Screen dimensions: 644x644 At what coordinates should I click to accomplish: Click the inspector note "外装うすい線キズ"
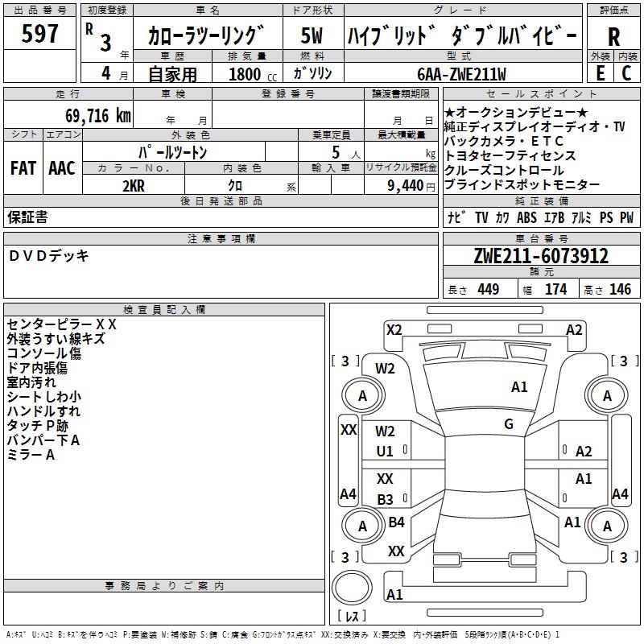click(56, 339)
